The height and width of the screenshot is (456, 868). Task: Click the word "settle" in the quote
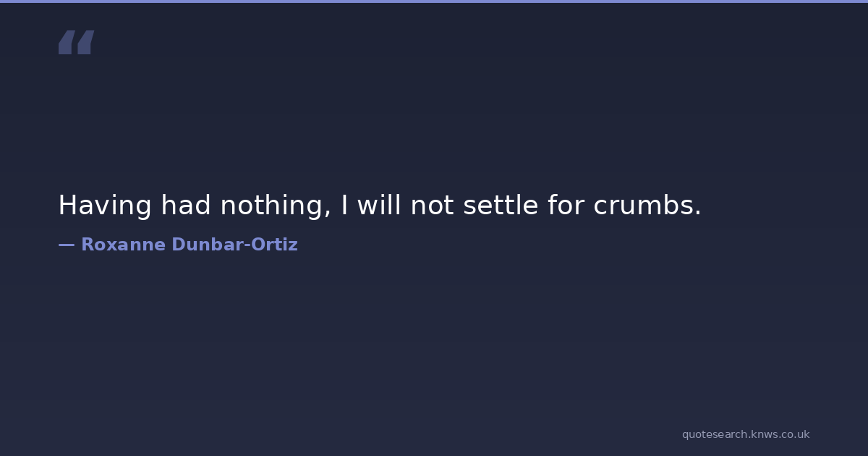click(501, 206)
